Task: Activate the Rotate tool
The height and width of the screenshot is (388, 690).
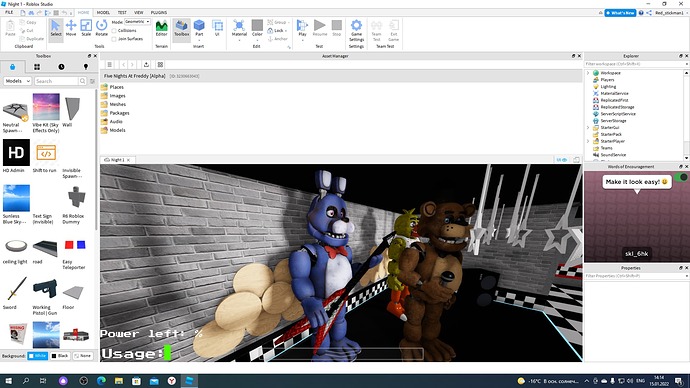Action: coord(102,28)
